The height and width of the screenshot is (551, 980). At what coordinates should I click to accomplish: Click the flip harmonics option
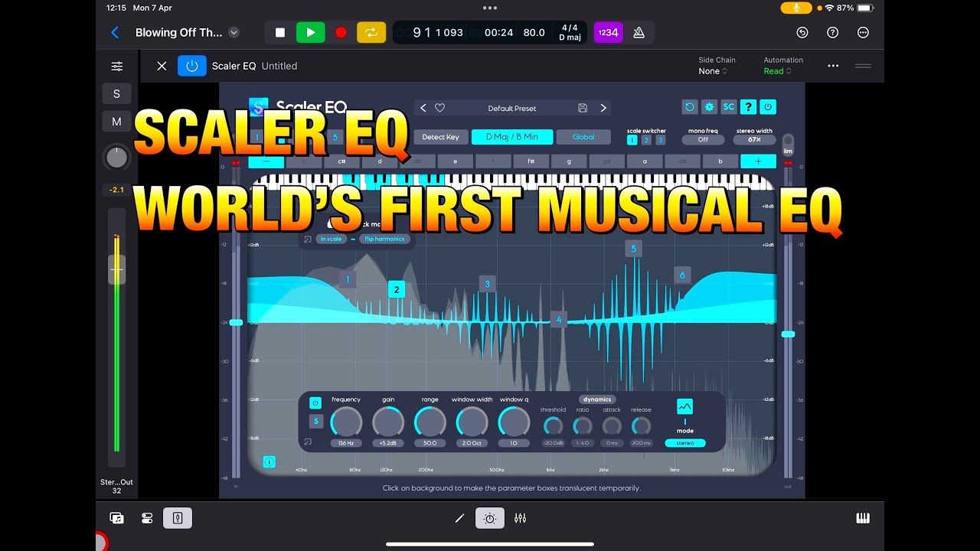coord(384,239)
